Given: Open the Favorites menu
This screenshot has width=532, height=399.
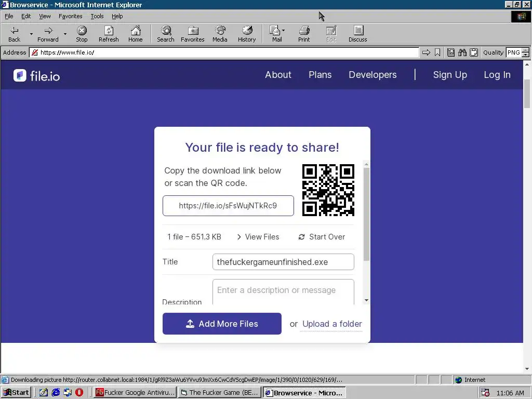Looking at the screenshot, I should [70, 16].
